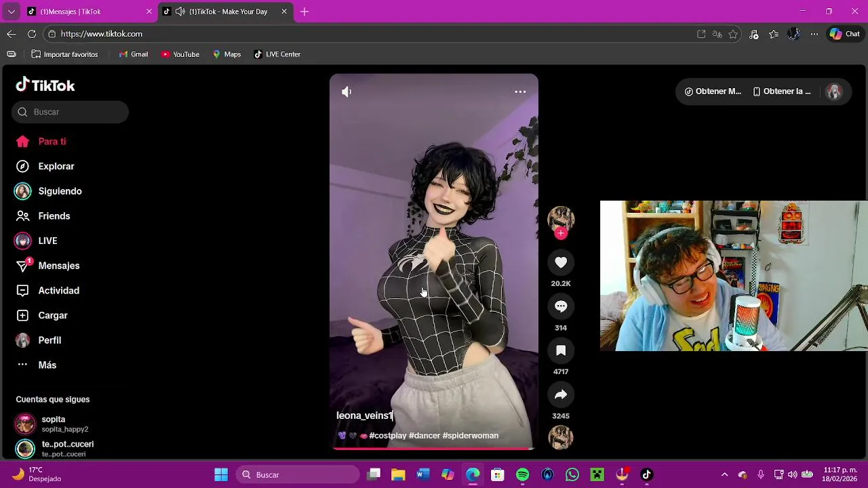Screen dimensions: 868x488
Task: Open Windows Start menu
Action: coord(221,474)
